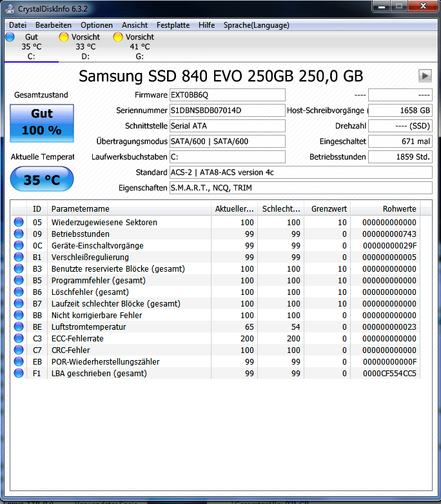Click the yellow Vorsicht orb for drive G:
The width and height of the screenshot is (441, 504).
click(x=118, y=37)
